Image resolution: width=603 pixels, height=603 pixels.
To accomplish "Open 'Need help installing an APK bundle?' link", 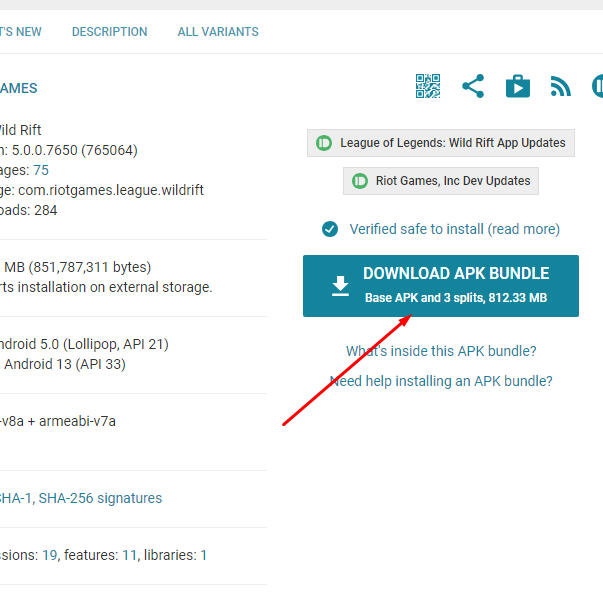I will (x=441, y=381).
